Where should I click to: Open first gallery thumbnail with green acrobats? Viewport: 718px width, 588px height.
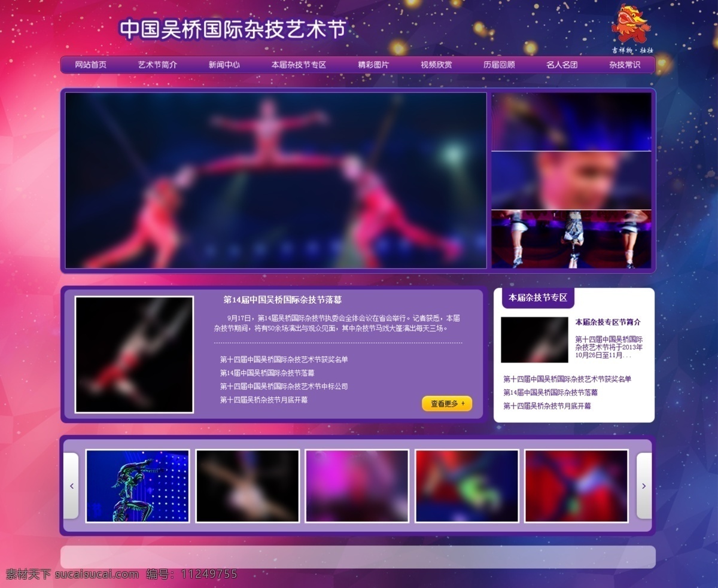coord(138,486)
